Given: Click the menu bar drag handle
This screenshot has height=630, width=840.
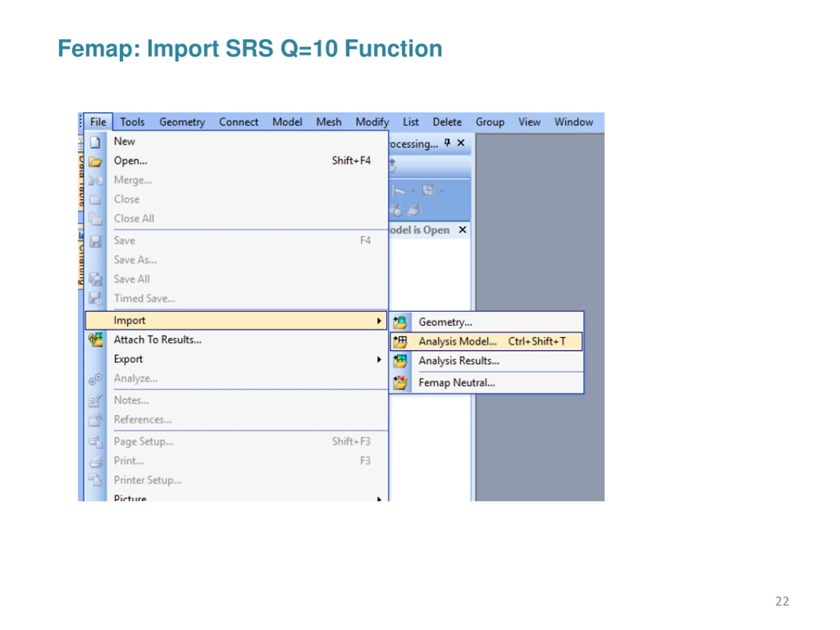Looking at the screenshot, I should point(80,121).
